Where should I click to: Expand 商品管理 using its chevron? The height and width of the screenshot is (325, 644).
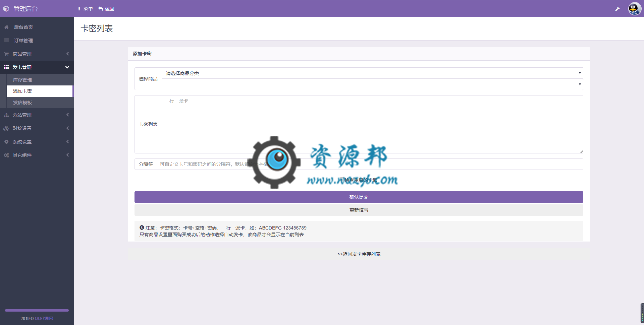[67, 54]
